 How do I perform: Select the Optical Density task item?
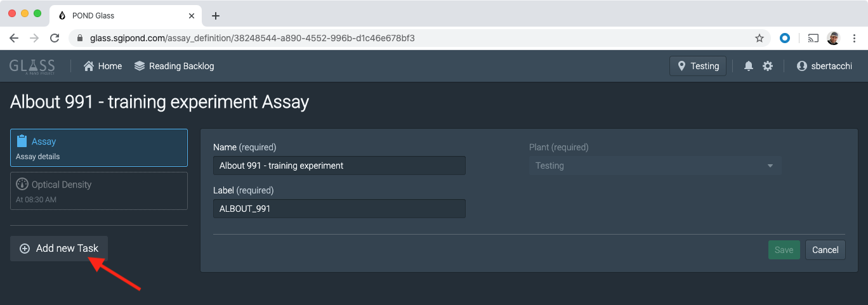(99, 191)
